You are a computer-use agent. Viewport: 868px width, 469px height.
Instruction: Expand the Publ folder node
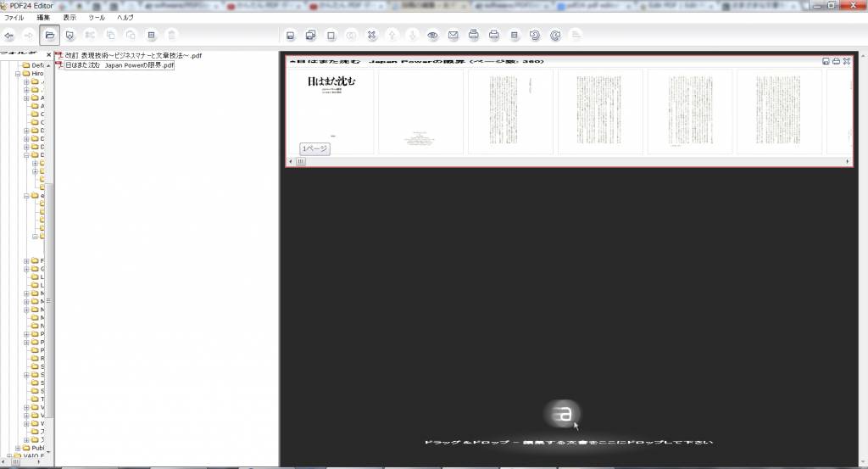pyautogui.click(x=16, y=448)
